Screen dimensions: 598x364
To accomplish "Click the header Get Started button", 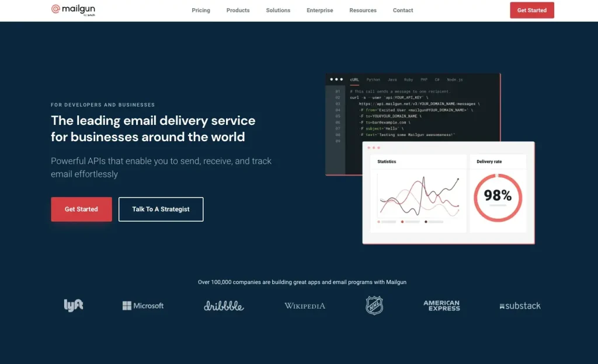I will [531, 10].
